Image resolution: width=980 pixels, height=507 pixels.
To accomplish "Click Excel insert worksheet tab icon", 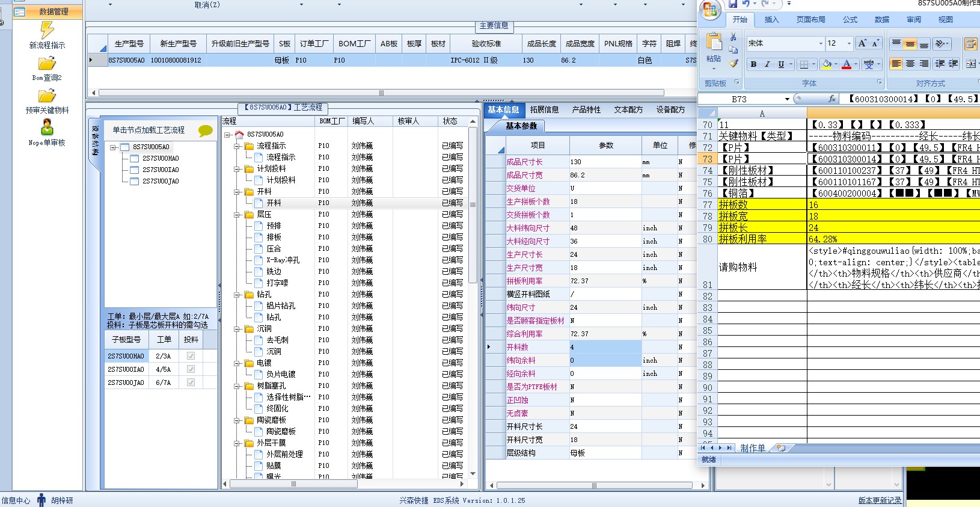I will (x=781, y=448).
